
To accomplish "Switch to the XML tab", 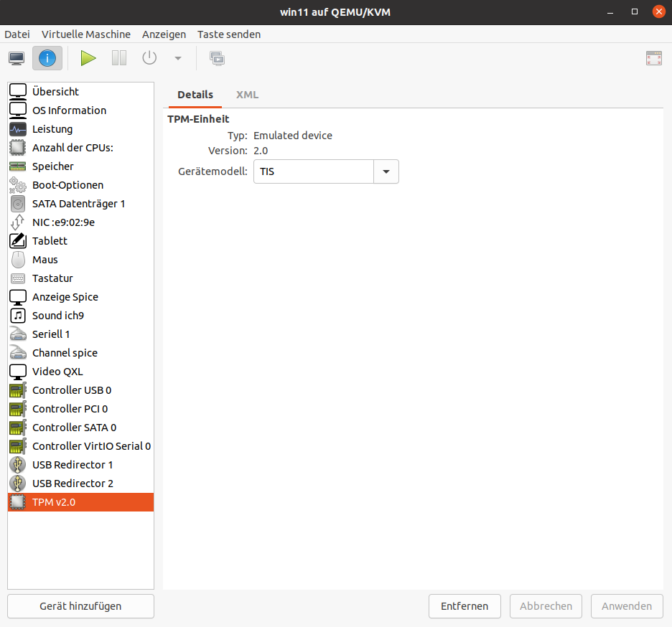I will click(x=247, y=95).
